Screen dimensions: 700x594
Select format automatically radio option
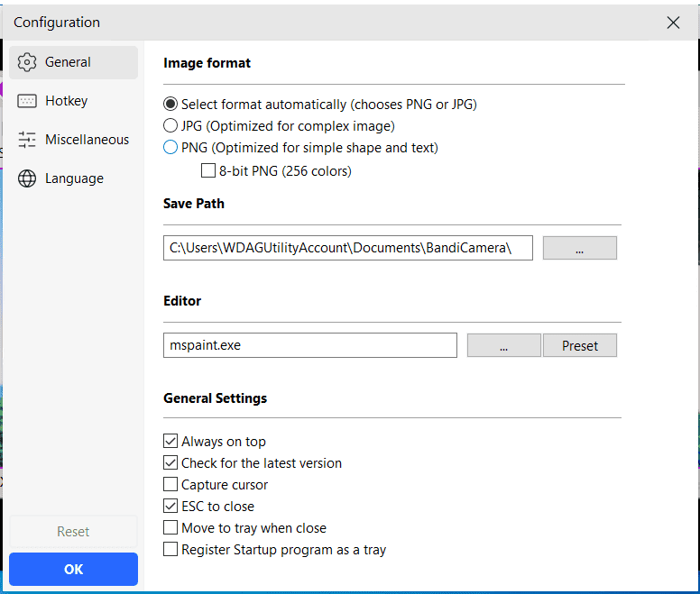point(170,104)
